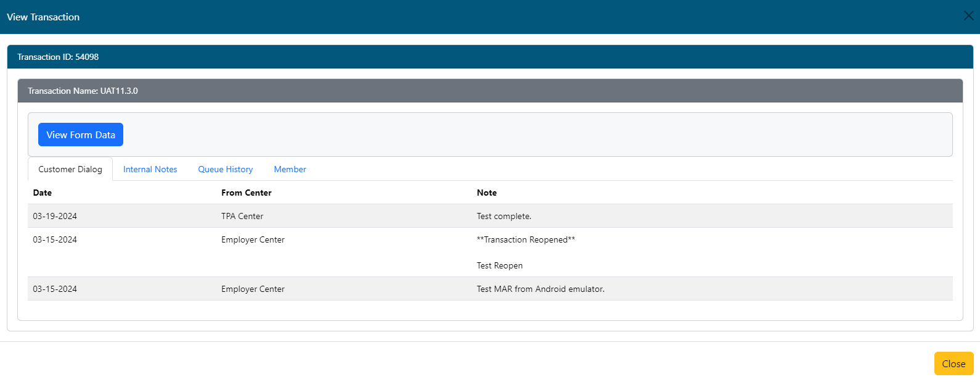Click the Transaction ID: 54098 header
This screenshot has width=980, height=382.
[x=58, y=57]
